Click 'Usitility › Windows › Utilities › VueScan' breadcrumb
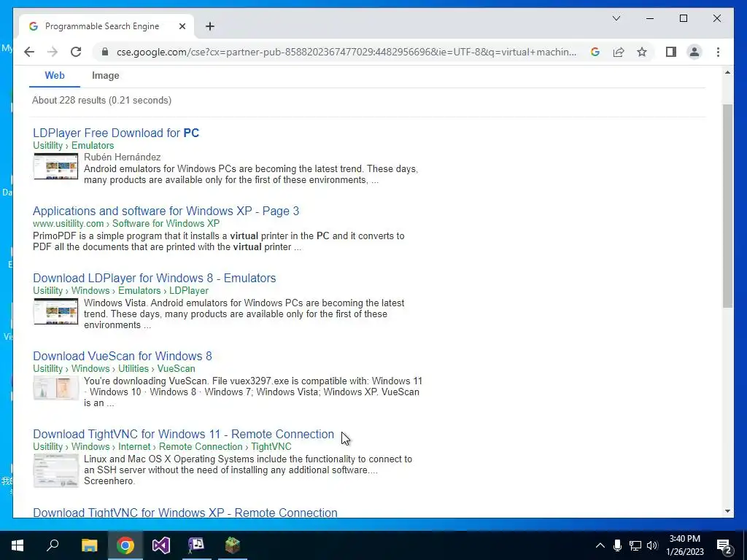 [114, 368]
